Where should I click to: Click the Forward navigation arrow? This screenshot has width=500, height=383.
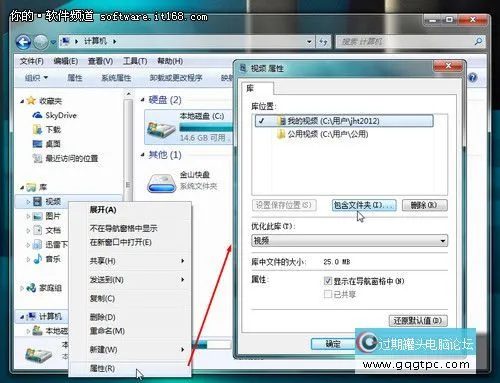coord(41,42)
